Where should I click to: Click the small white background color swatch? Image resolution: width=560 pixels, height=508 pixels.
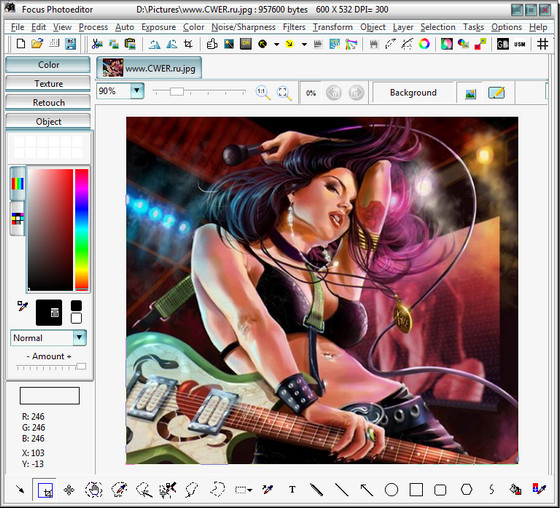(x=76, y=318)
